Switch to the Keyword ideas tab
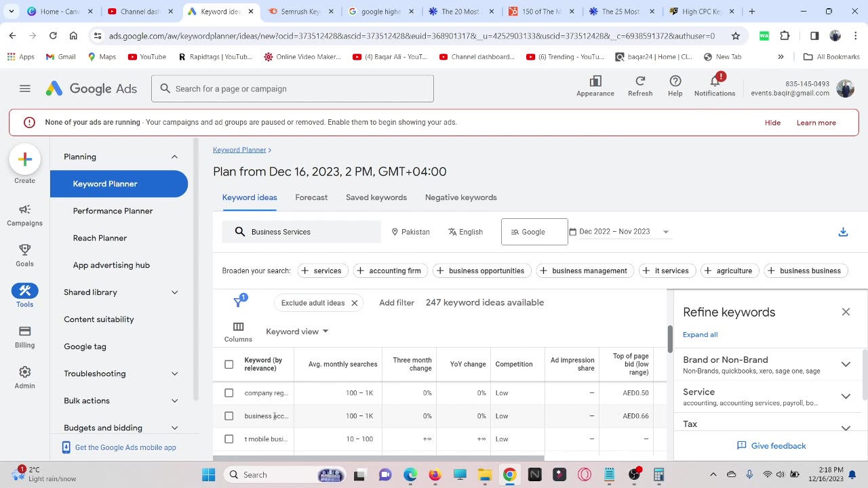 [250, 197]
